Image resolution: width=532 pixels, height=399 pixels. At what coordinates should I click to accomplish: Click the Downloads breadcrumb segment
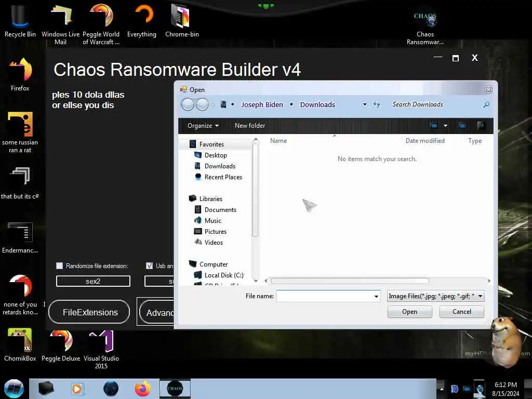tap(317, 104)
